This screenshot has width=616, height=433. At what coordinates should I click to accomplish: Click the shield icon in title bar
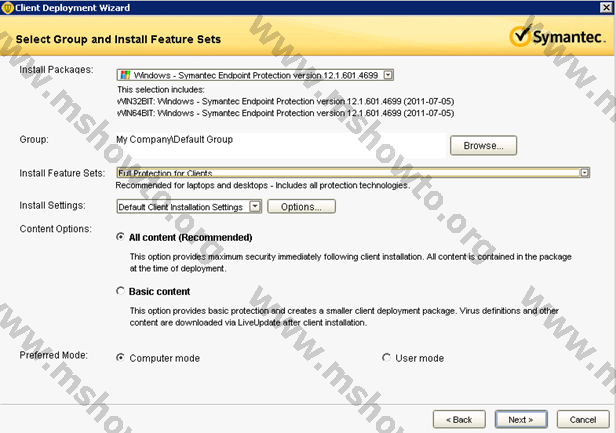tap(7, 8)
